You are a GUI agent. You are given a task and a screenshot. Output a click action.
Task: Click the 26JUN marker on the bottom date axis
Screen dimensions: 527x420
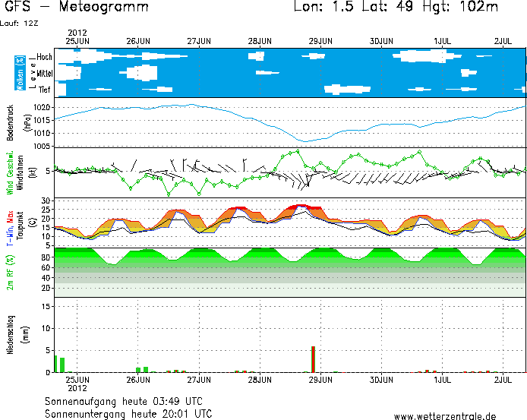point(137,378)
